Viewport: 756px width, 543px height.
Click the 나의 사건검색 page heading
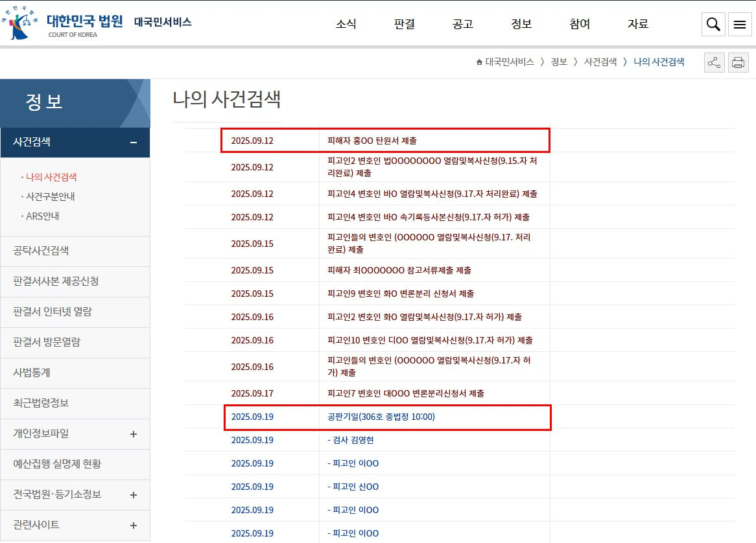[227, 99]
